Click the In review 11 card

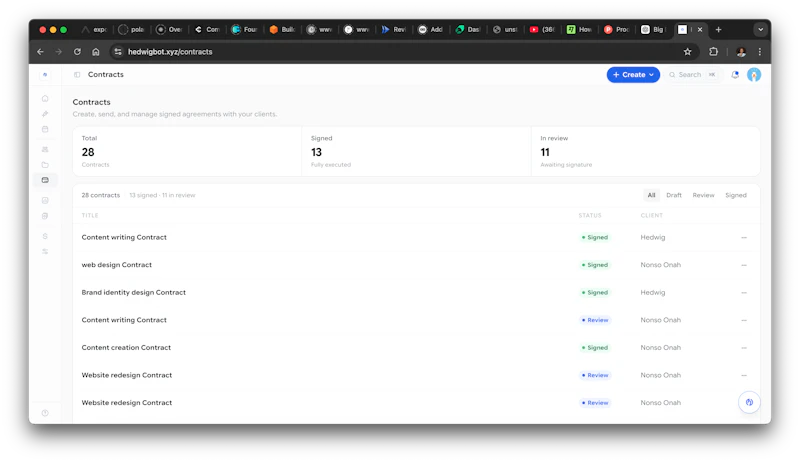point(645,151)
